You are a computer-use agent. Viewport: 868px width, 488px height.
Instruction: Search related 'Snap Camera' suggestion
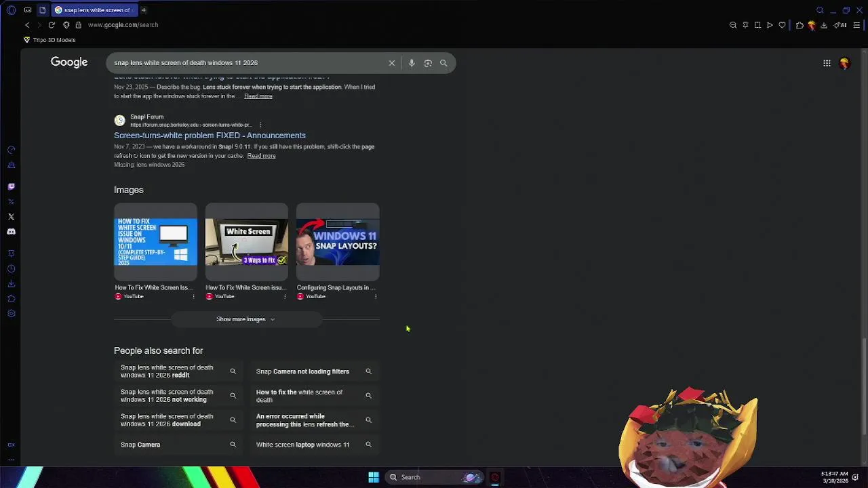click(x=179, y=445)
